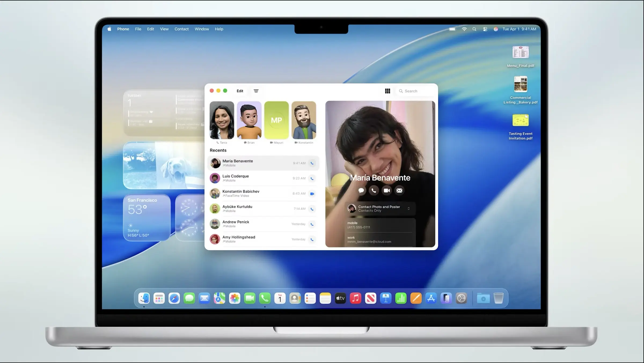Image resolution: width=644 pixels, height=363 pixels.
Task: Open Control Center in menu bar
Action: (x=485, y=29)
